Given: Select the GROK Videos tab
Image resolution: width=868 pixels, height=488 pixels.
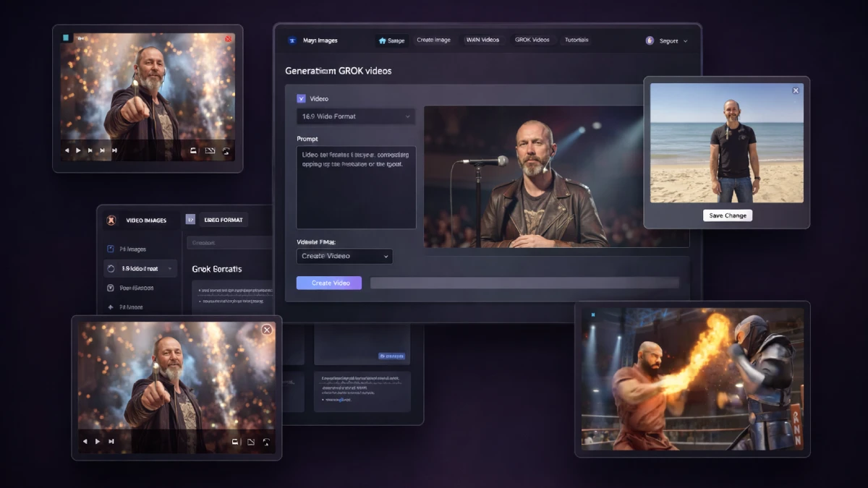Looking at the screenshot, I should tap(532, 40).
